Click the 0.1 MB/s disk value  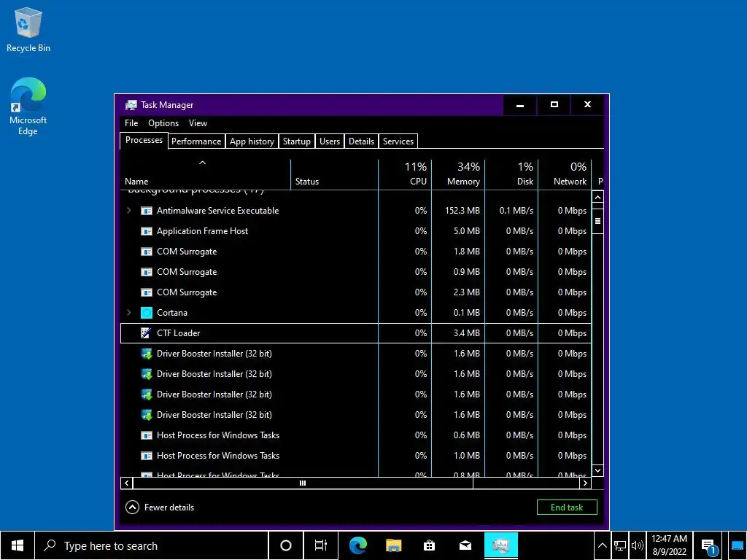pyautogui.click(x=516, y=211)
